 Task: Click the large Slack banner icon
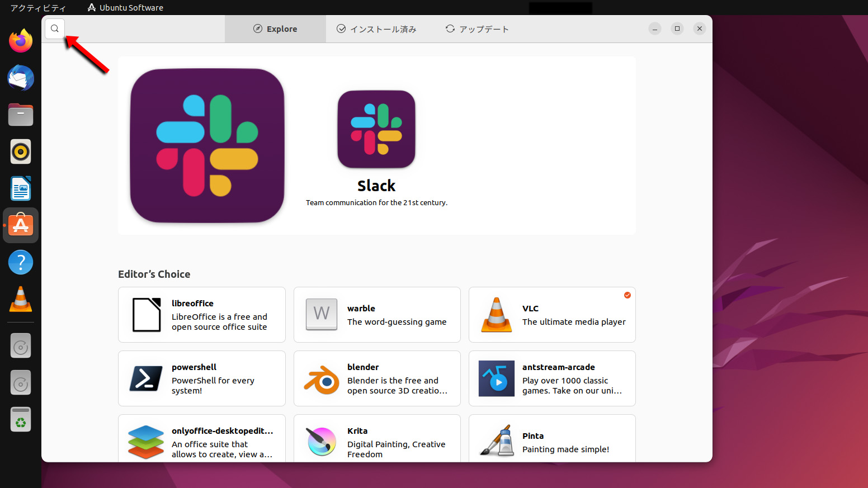click(x=207, y=146)
